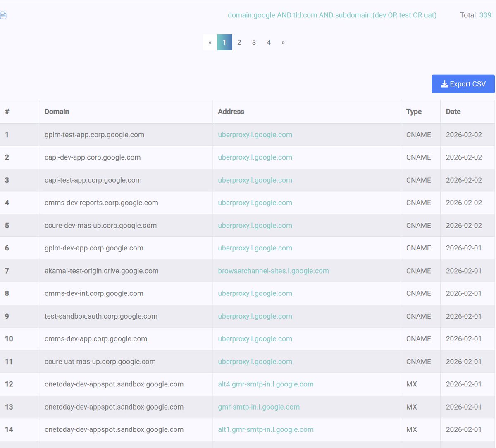
Task: Open uberproxy.l.google.com address in row 9
Action: pos(255,316)
